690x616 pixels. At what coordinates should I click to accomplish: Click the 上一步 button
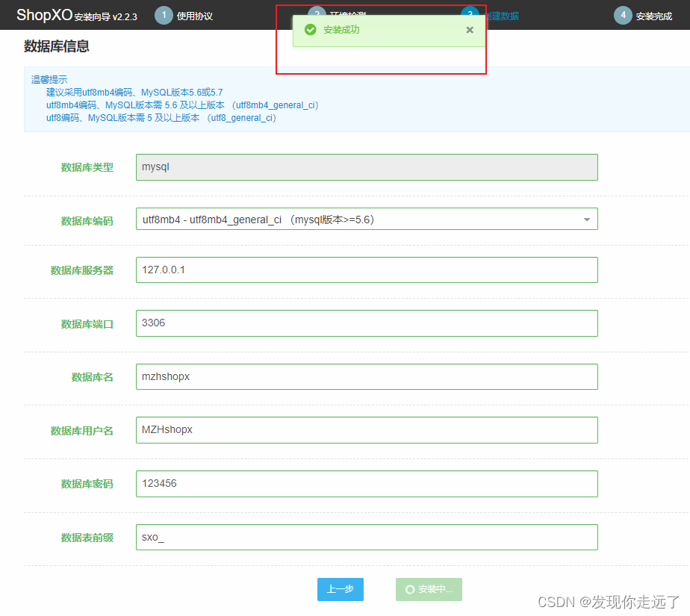point(341,590)
